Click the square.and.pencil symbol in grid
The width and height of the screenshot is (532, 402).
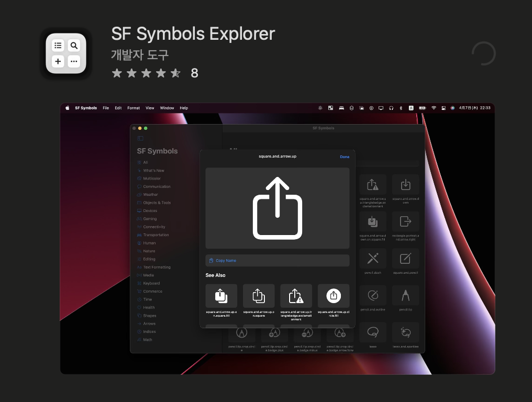(405, 259)
